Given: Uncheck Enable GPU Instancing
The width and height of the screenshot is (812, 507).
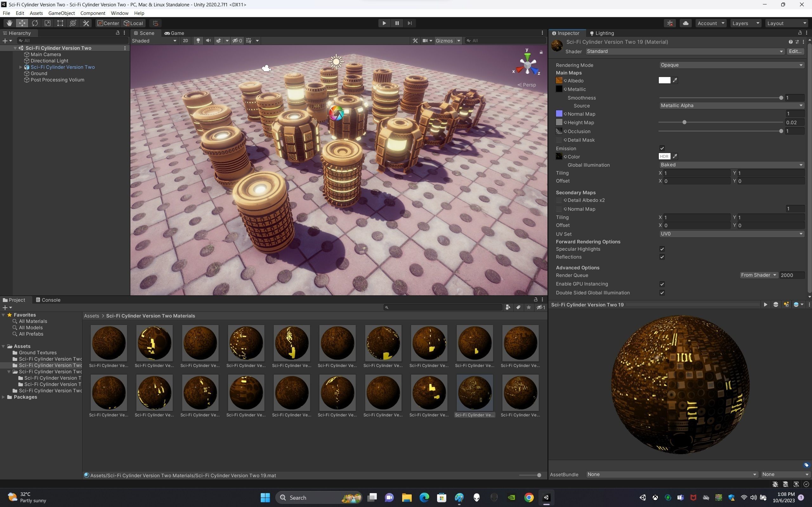Looking at the screenshot, I should click(662, 284).
